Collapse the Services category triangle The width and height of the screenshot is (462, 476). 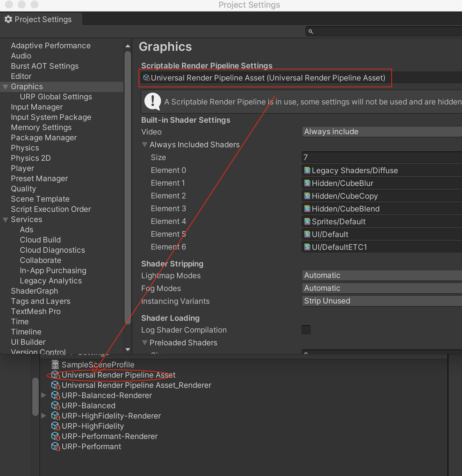pyautogui.click(x=5, y=220)
